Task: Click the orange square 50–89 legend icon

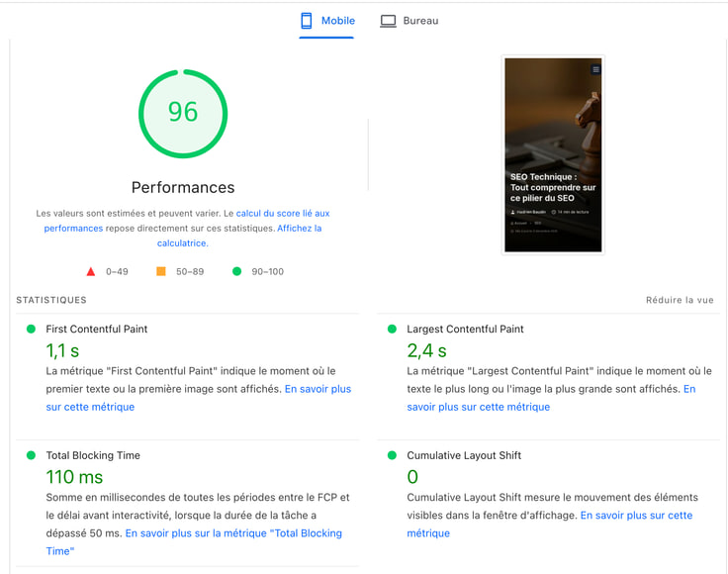Action: [160, 271]
